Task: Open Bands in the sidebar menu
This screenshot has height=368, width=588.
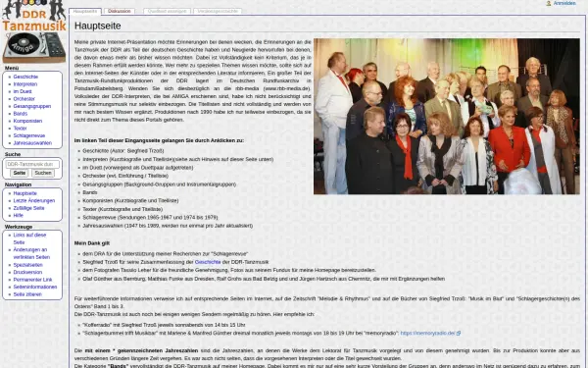Action: (x=21, y=114)
